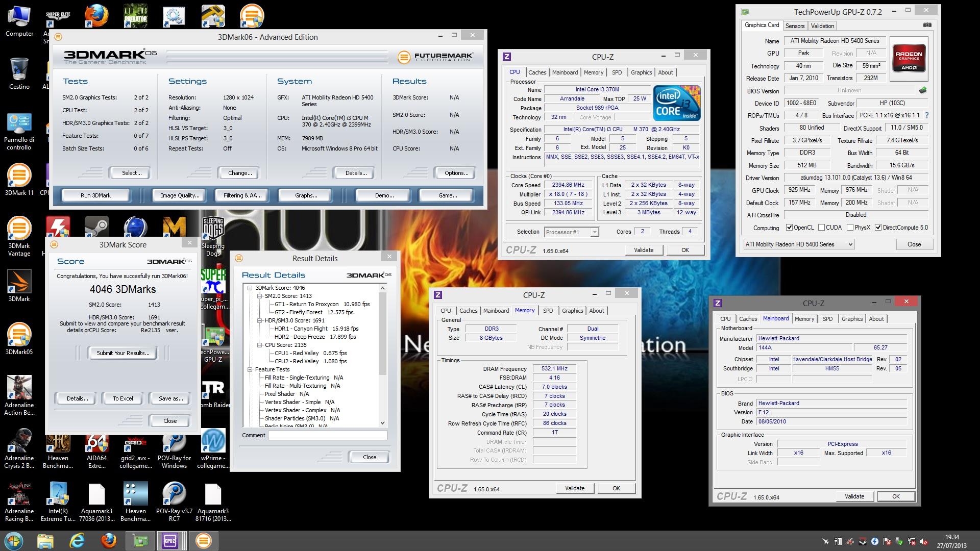Toggle the OpenCL checkbox in GPU-Z

tap(789, 228)
